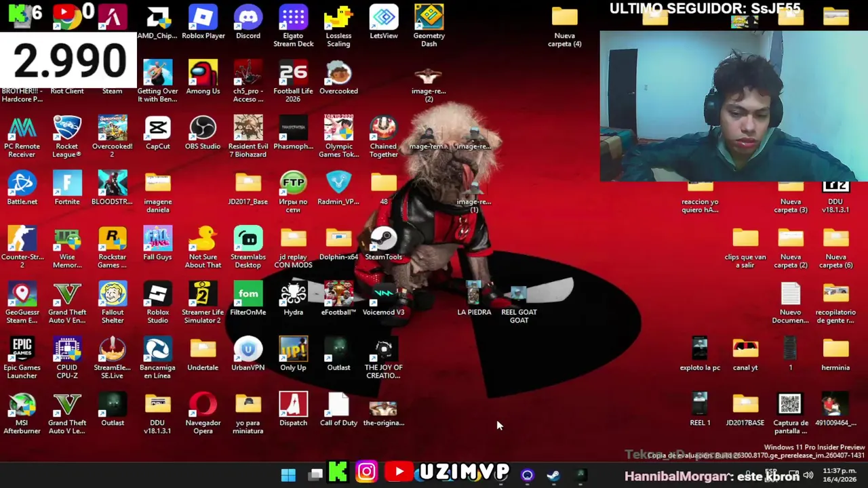
Task: Open the explotó la pc video file
Action: pos(700,355)
